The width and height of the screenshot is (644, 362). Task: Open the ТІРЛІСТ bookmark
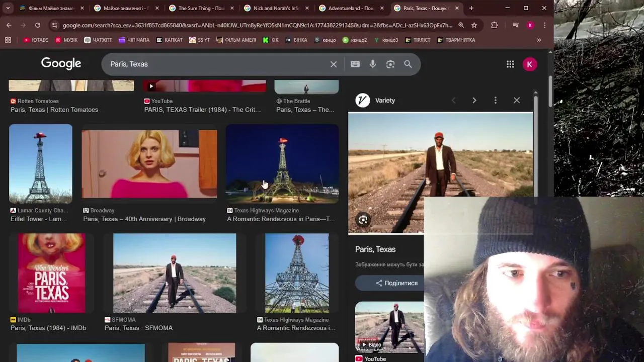[419, 40]
